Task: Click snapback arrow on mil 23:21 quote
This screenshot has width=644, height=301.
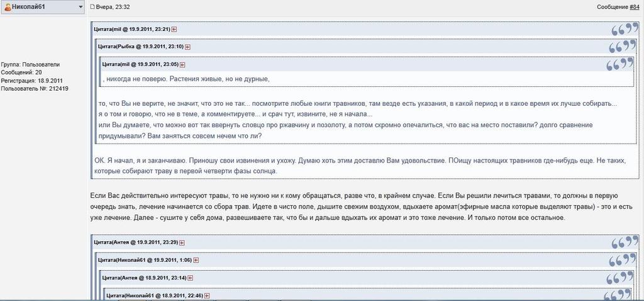Action: (174, 29)
